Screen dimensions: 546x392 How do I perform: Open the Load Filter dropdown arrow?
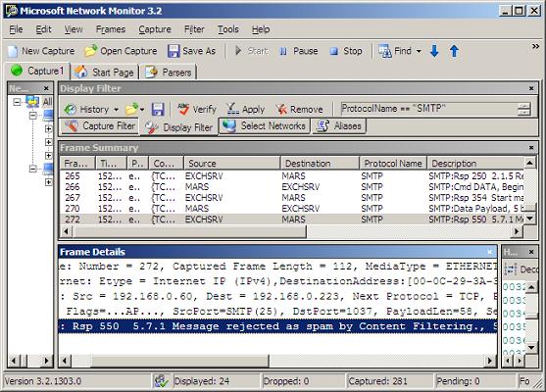(142, 110)
